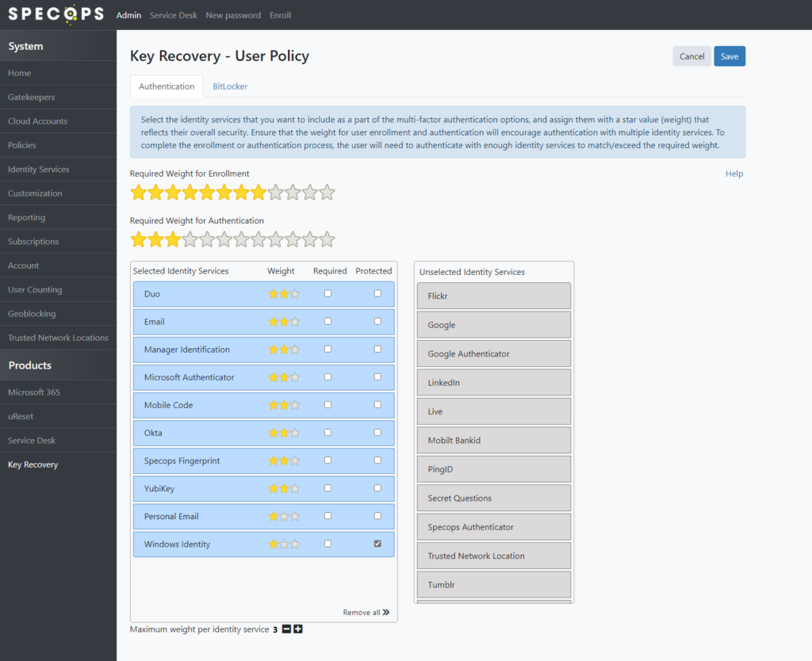Open Gatekeepers in the sidebar
Screen dimensions: 812x661
pos(58,97)
